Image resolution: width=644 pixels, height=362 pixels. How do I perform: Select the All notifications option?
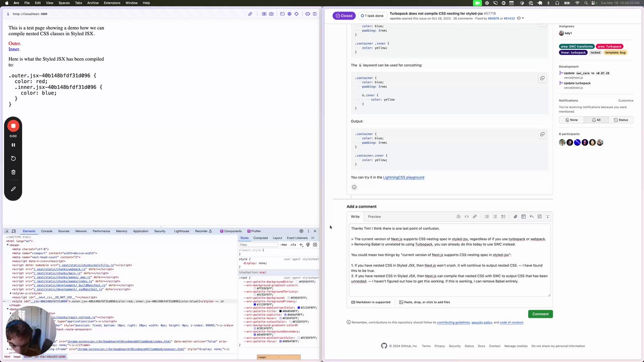[x=596, y=120]
